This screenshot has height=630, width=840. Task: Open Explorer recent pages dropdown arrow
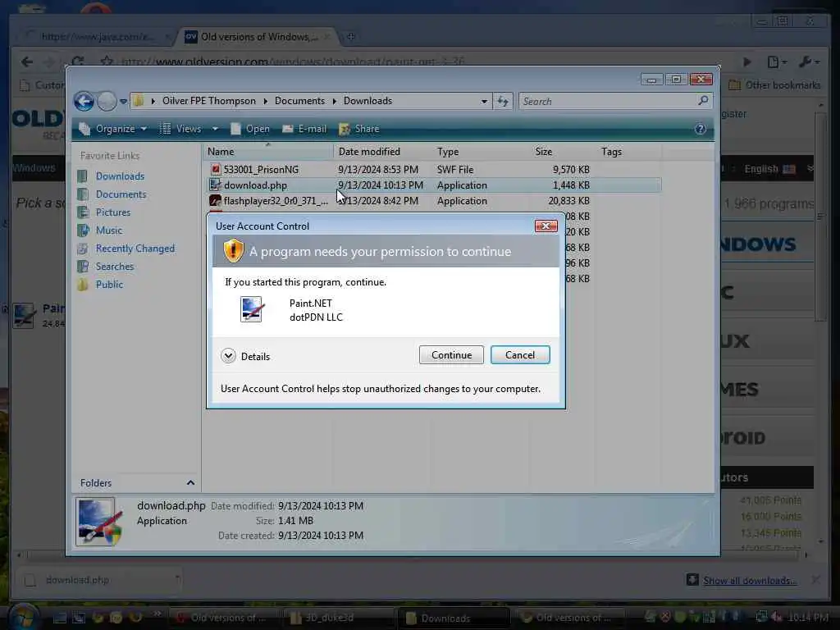pos(123,101)
